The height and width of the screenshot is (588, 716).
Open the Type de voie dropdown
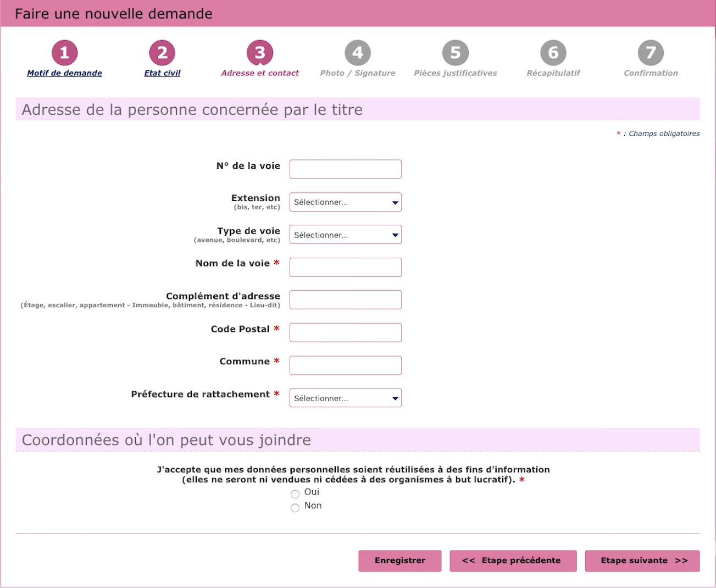(345, 235)
